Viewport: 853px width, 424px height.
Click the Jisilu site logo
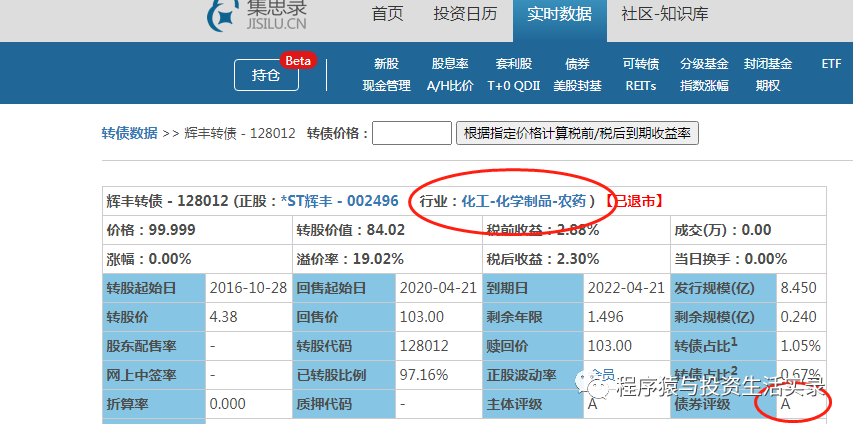257,15
